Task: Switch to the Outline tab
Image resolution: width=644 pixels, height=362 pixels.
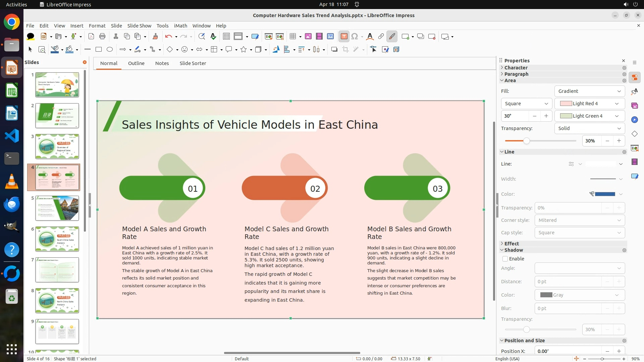Action: click(x=136, y=63)
